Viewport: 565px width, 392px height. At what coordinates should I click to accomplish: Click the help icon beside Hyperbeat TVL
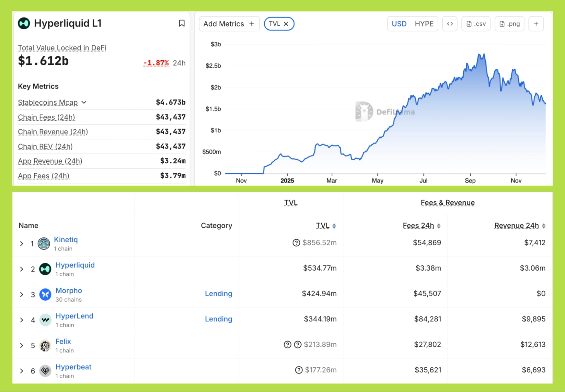tap(298, 370)
